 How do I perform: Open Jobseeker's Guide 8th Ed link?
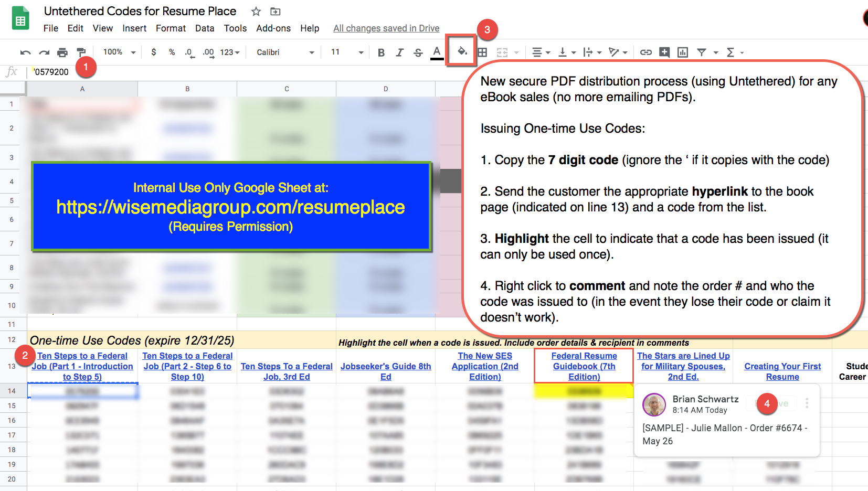tap(386, 371)
